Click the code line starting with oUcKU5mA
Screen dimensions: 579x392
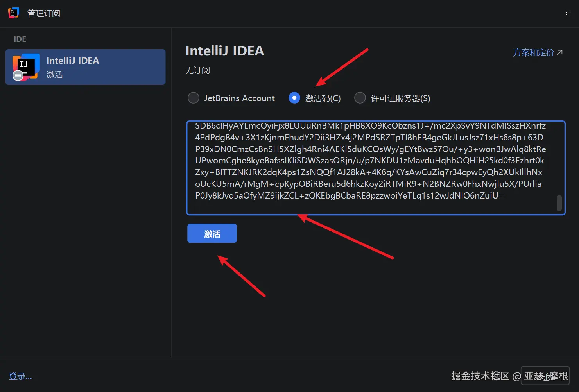(x=368, y=184)
